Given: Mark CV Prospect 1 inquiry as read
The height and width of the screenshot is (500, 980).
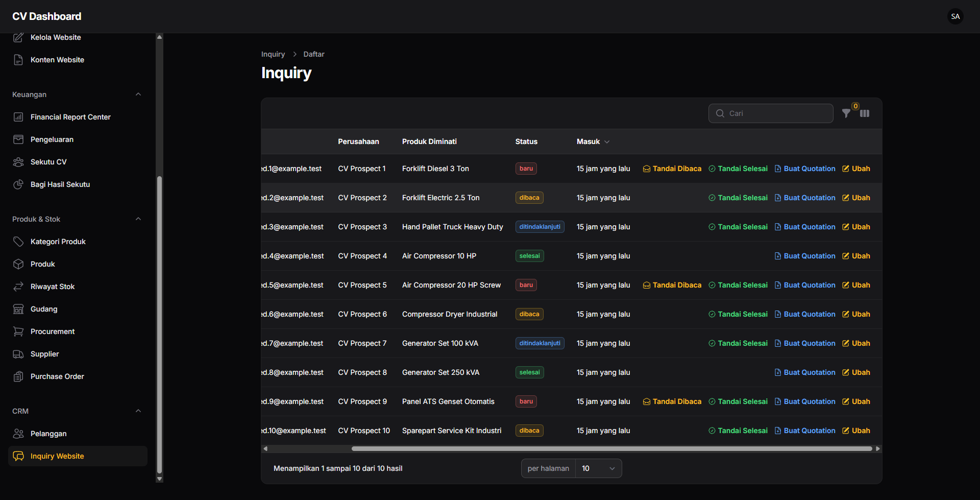Looking at the screenshot, I should [672, 169].
